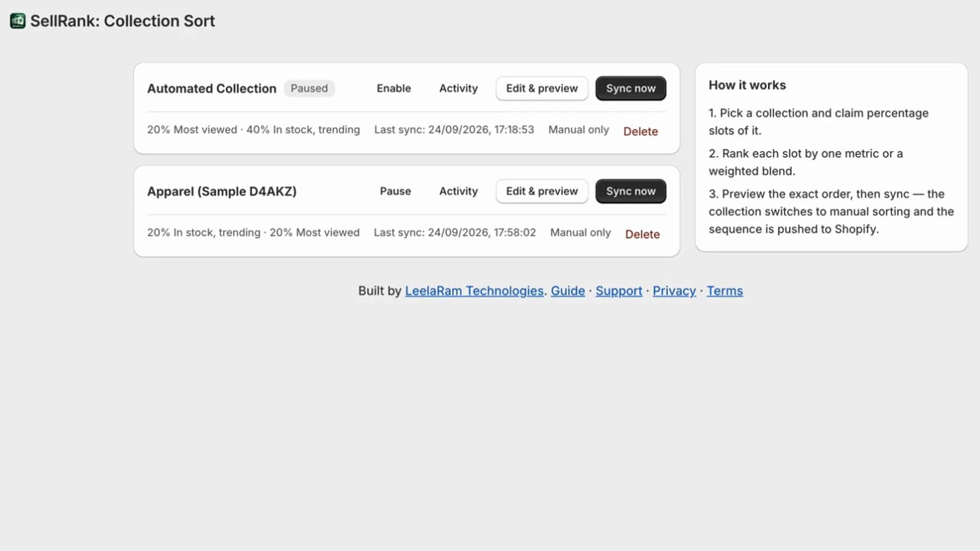
Task: Open the Guide link
Action: pos(568,291)
